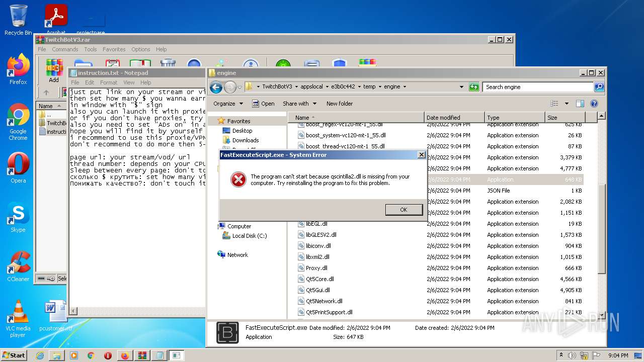Sort by the Name column header in engine

pos(356,118)
